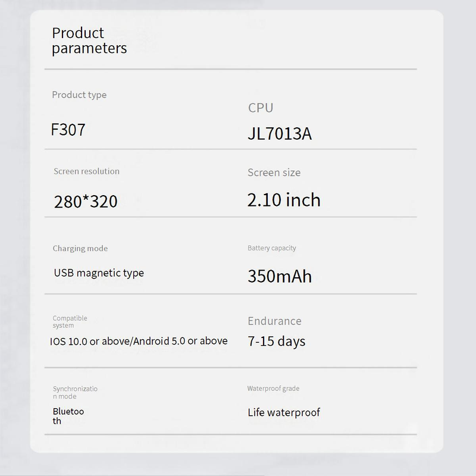Click the CPU label

pyautogui.click(x=261, y=108)
